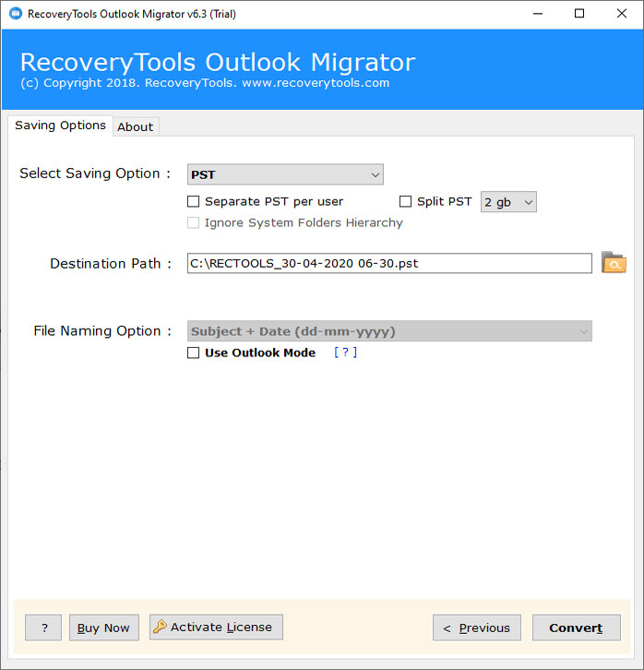Select the Saving Options tab
Image resolution: width=644 pixels, height=670 pixels.
click(60, 126)
